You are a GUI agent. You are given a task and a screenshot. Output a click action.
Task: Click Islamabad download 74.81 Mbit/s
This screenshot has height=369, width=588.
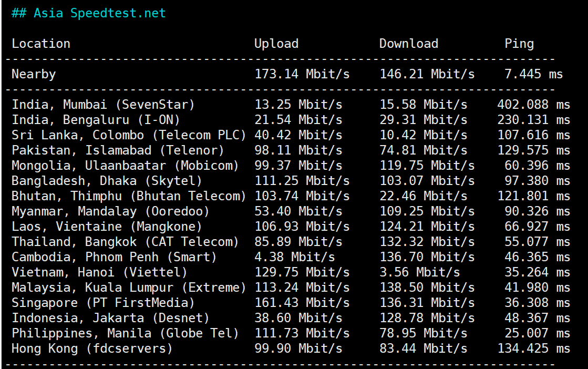pyautogui.click(x=424, y=150)
